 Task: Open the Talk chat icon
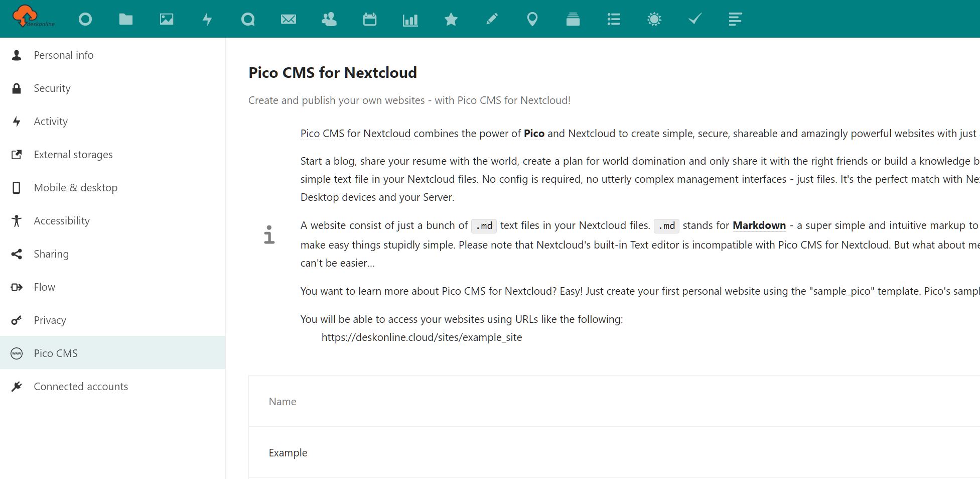pyautogui.click(x=248, y=20)
